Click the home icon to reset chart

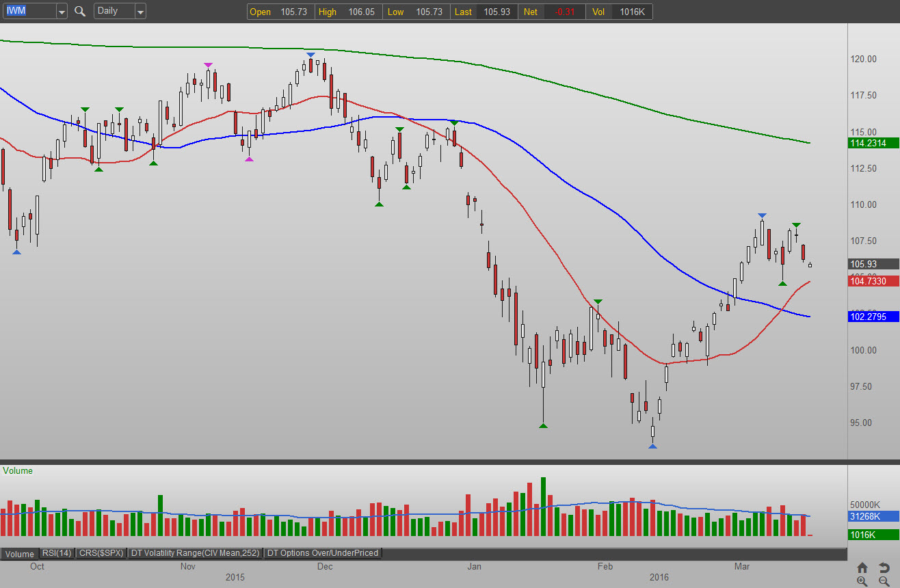tap(862, 567)
